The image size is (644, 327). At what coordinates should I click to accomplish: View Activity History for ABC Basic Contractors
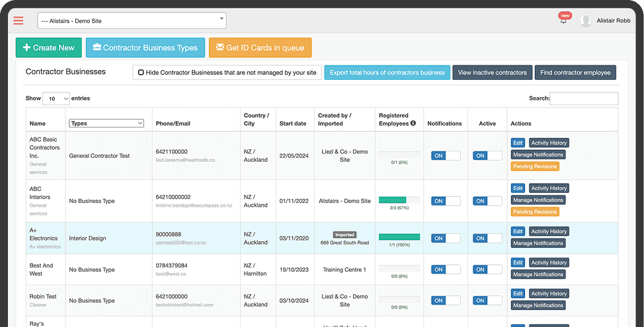[x=549, y=143]
